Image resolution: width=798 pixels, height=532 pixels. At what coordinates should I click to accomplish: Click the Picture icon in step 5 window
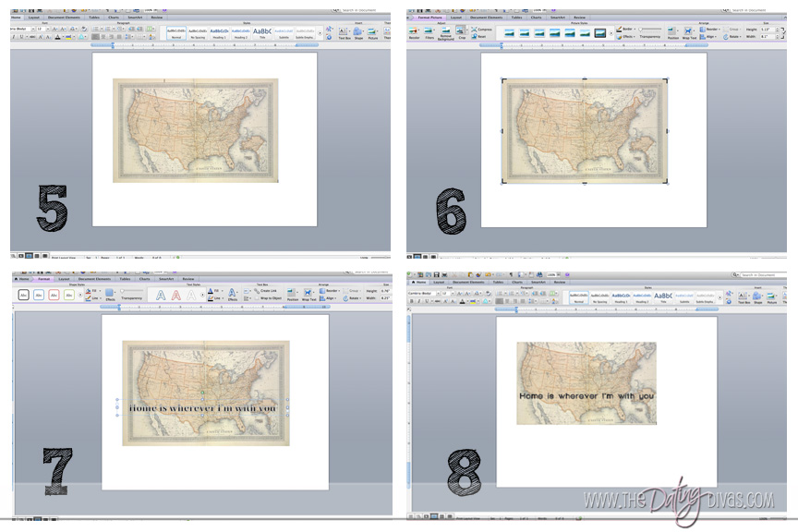click(x=373, y=33)
